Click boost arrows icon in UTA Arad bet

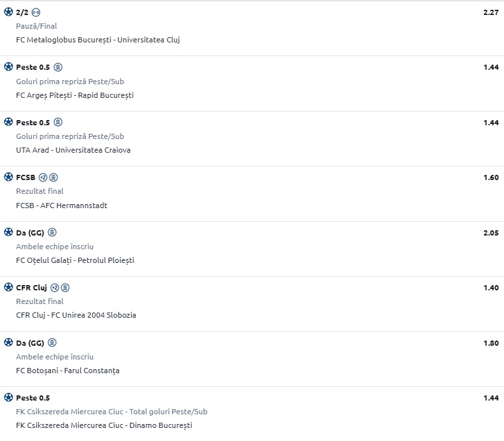click(x=58, y=122)
